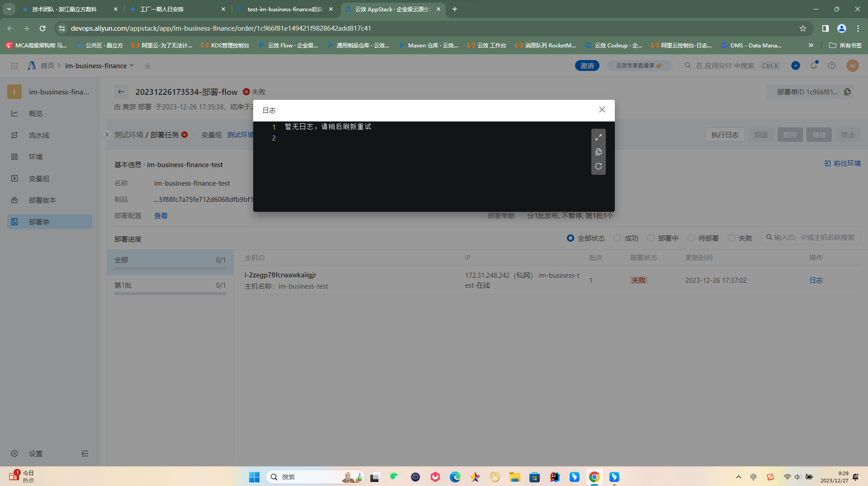Close the 日志 dialog
Viewport: 868px width, 486px height.
pos(602,110)
